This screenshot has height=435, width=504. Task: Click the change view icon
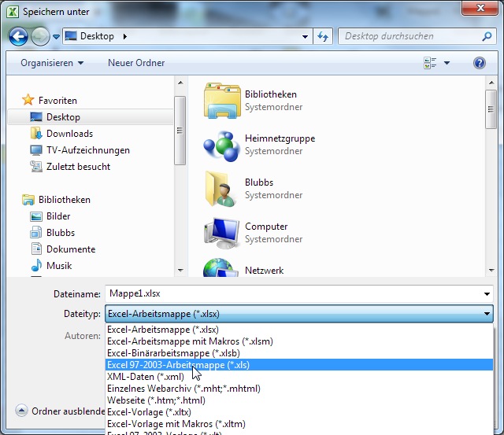430,63
